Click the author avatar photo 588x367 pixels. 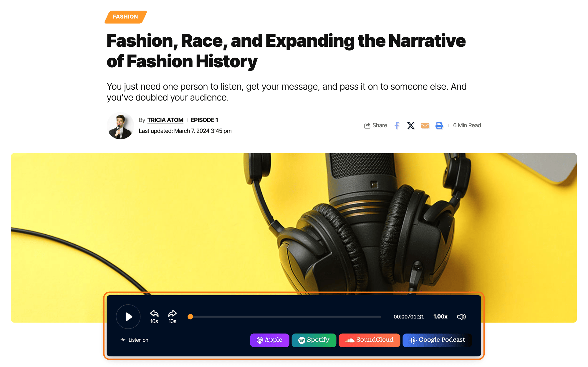(120, 126)
